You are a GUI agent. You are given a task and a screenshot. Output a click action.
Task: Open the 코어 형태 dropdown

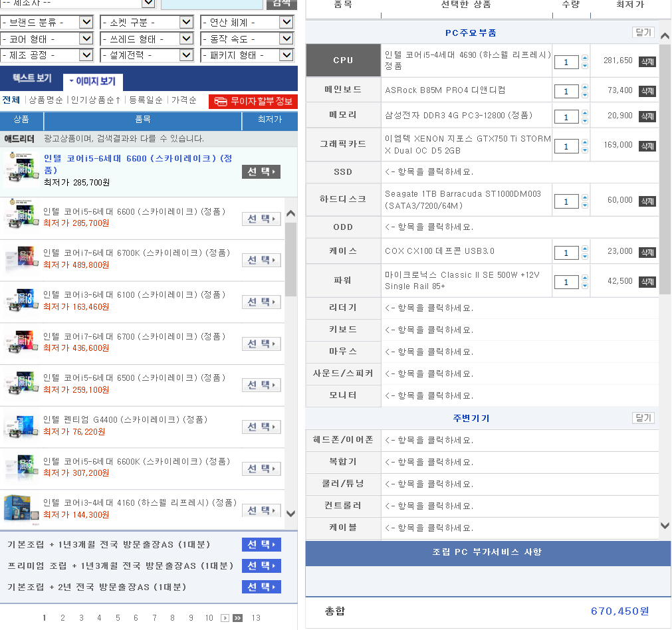[x=47, y=39]
